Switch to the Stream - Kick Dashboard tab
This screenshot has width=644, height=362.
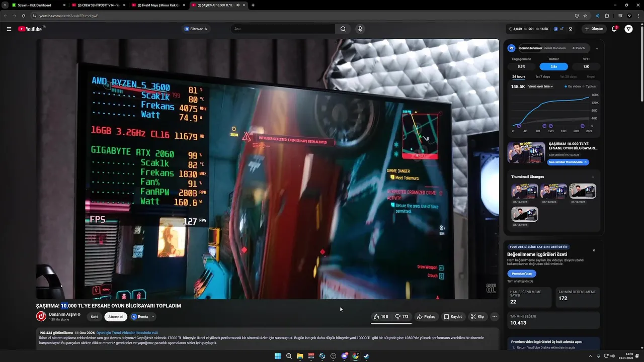pyautogui.click(x=39, y=5)
